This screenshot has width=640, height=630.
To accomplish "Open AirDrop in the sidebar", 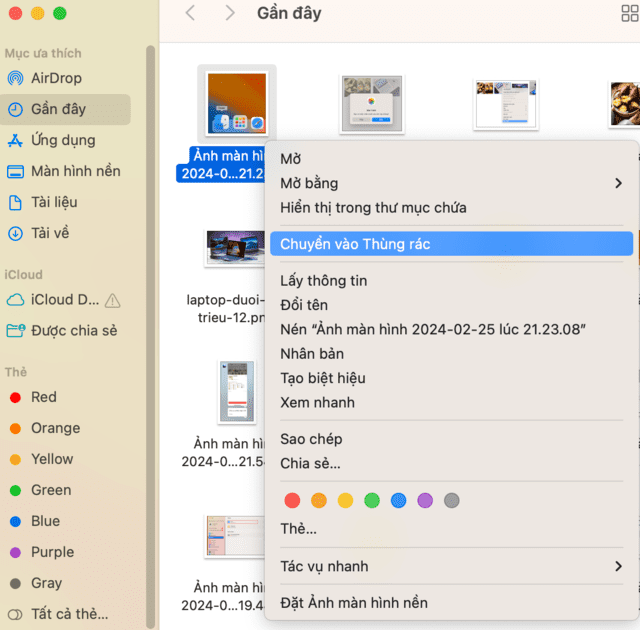I will coord(56,78).
